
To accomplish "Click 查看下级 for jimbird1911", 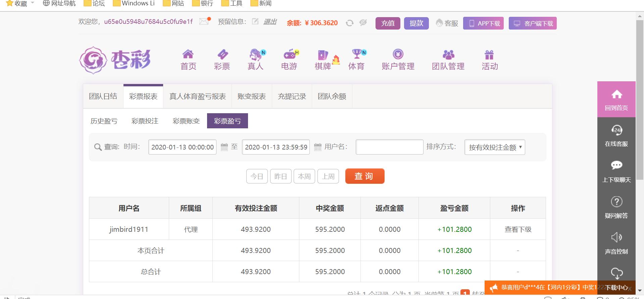I will (518, 229).
